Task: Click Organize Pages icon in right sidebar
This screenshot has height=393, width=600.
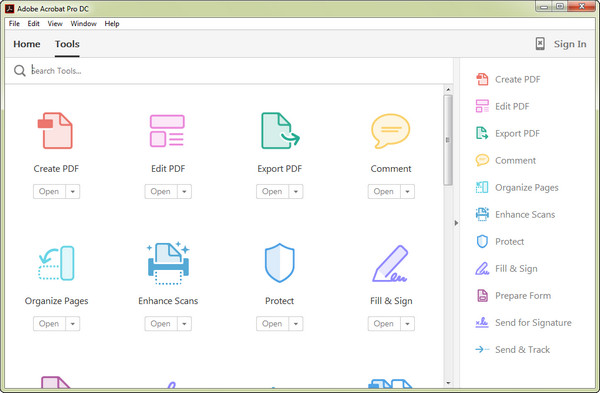Action: coord(482,187)
